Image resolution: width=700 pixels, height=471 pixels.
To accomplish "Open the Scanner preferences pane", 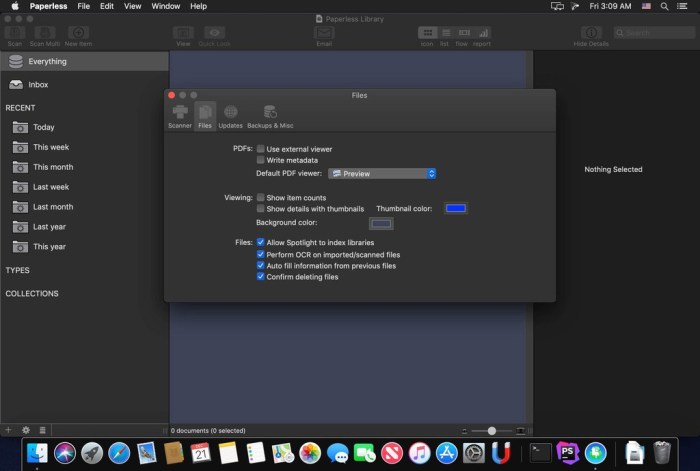I will click(180, 116).
